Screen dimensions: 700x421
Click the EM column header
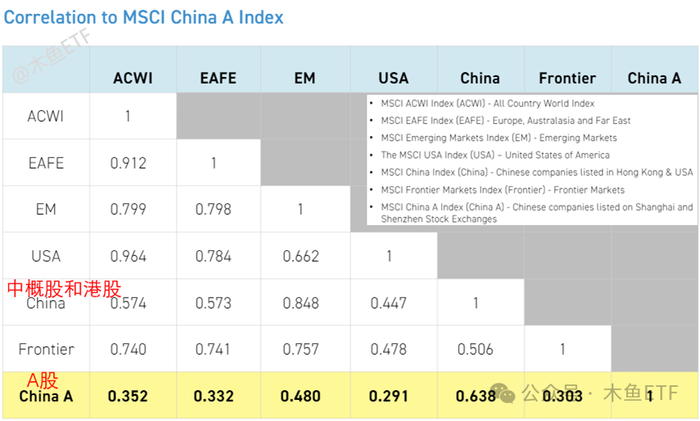(x=305, y=78)
